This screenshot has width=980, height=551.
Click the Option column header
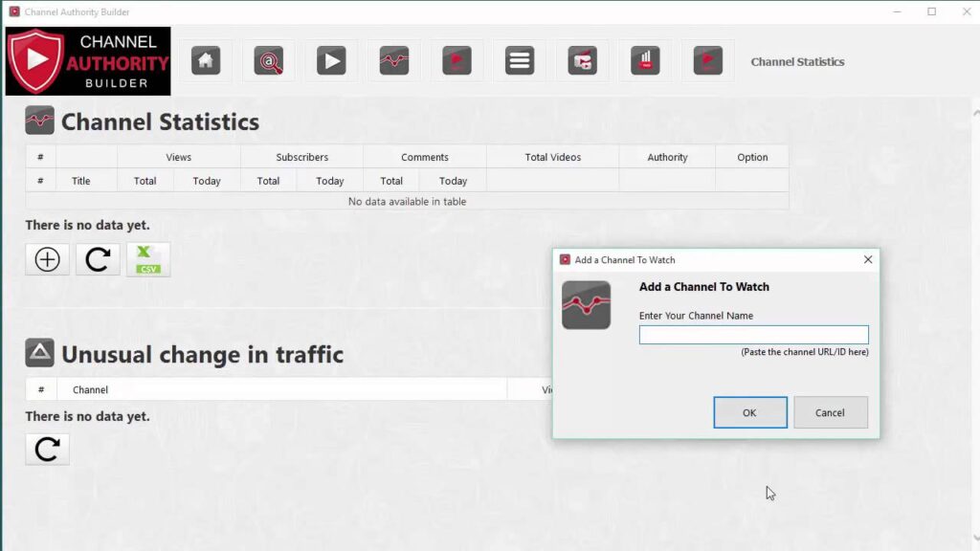pyautogui.click(x=752, y=157)
